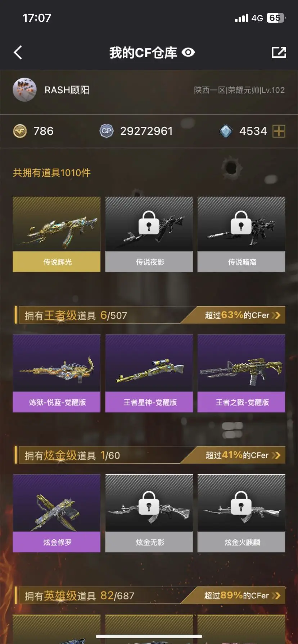Expand 英雄级 section via 超过89% arrow

276,595
